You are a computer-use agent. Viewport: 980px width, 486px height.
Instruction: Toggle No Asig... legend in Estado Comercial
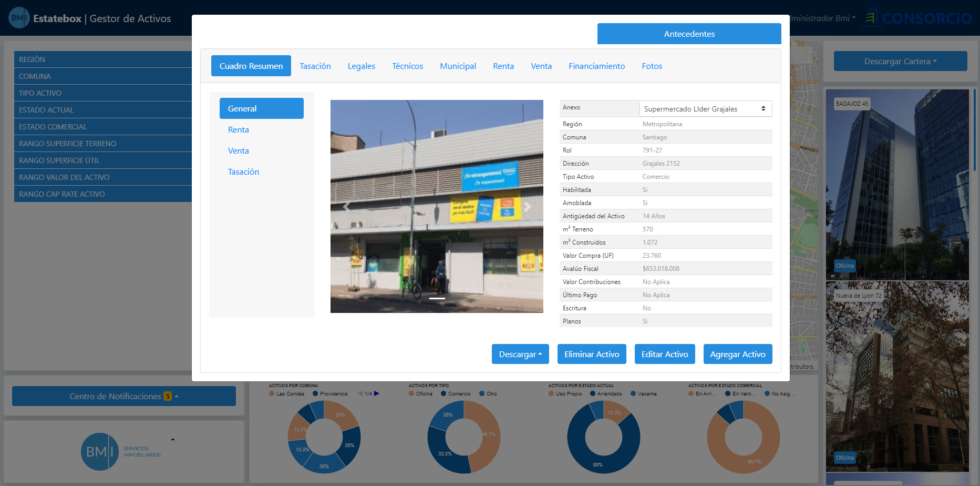780,393
